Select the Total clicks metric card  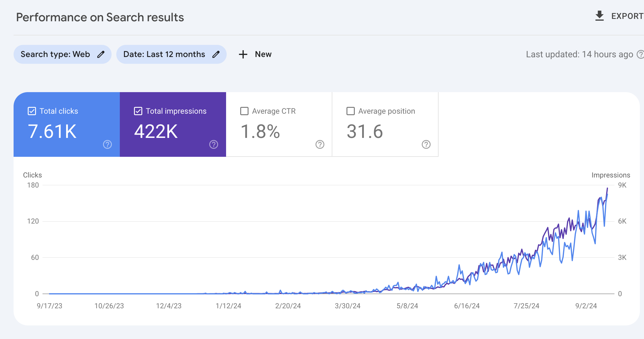pyautogui.click(x=66, y=124)
